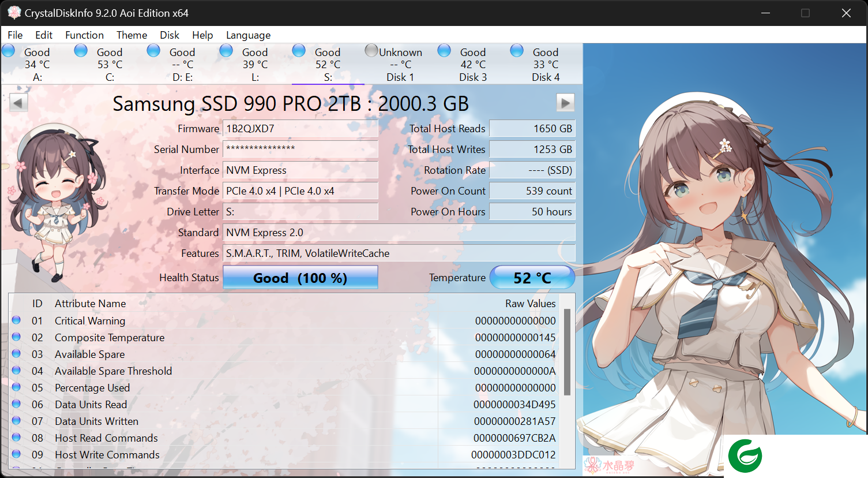Select disk S: status orb
The width and height of the screenshot is (868, 478).
[x=299, y=51]
